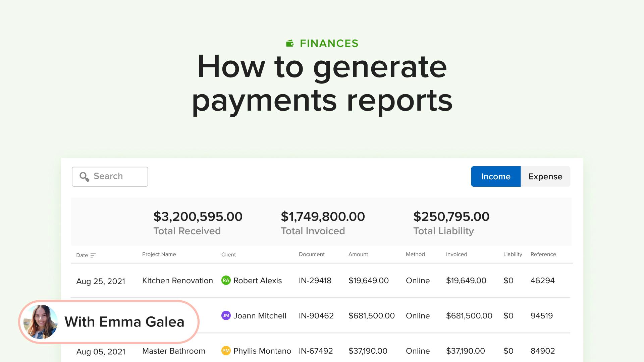
Task: Switch to the Expense tab
Action: tap(545, 176)
